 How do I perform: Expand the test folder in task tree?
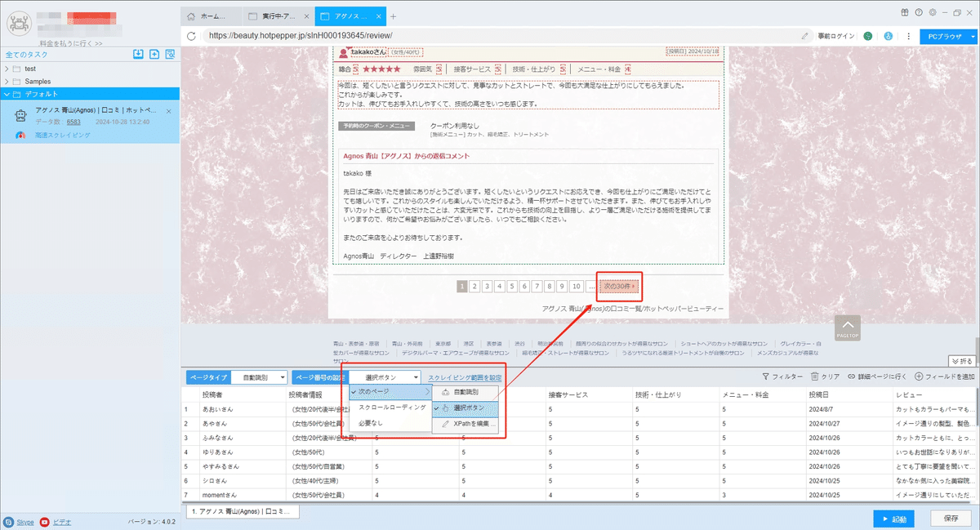(x=7, y=69)
